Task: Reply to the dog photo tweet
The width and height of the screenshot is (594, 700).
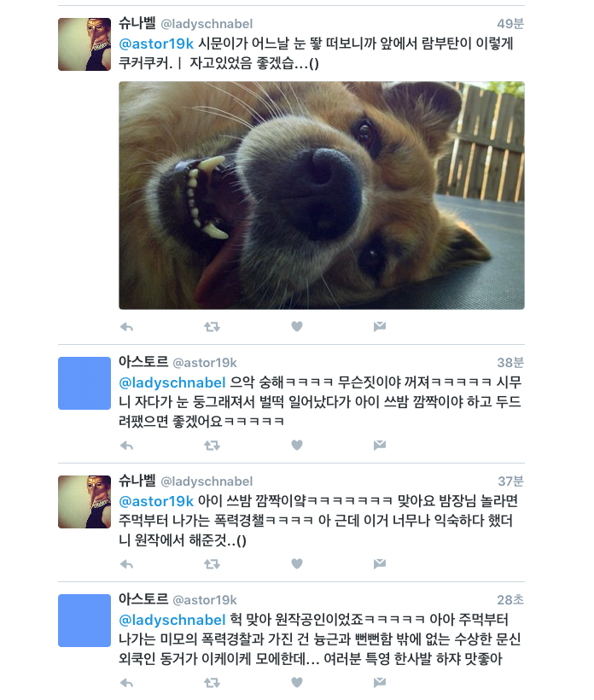Action: click(127, 327)
